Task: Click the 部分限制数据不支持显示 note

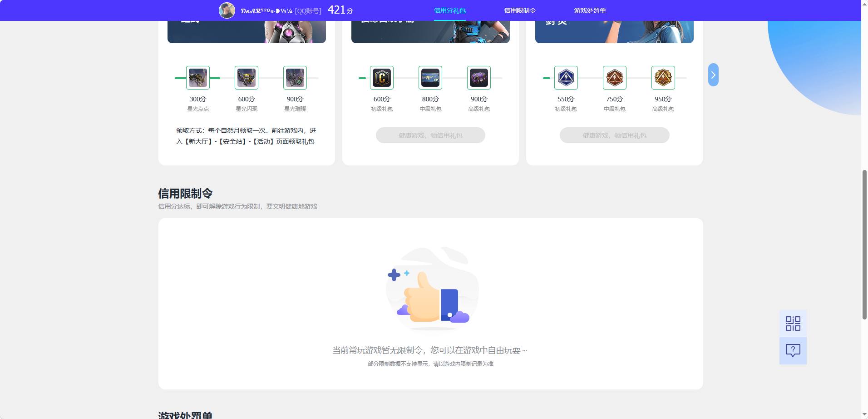Action: tap(430, 364)
